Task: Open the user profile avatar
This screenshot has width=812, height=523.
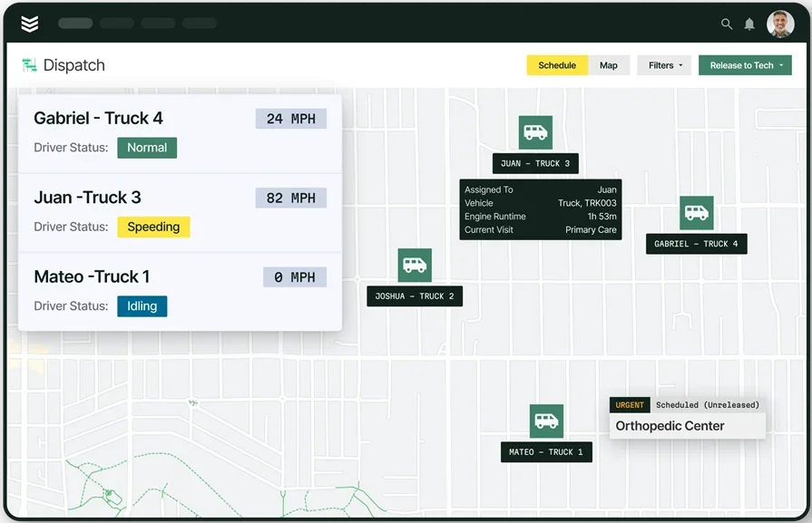Action: coord(780,24)
